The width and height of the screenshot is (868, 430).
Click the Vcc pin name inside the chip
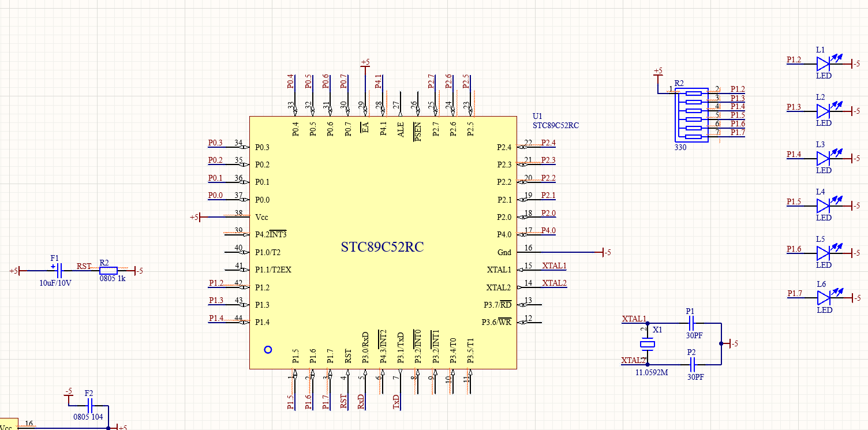tap(262, 217)
